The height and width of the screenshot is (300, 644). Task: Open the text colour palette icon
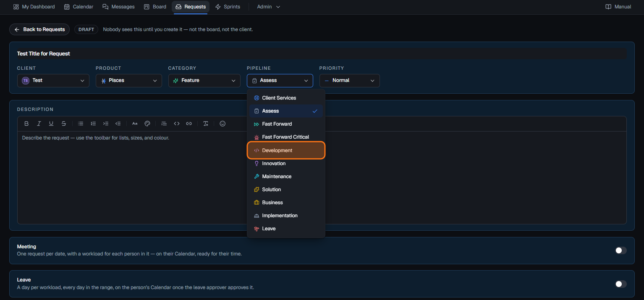pos(147,124)
